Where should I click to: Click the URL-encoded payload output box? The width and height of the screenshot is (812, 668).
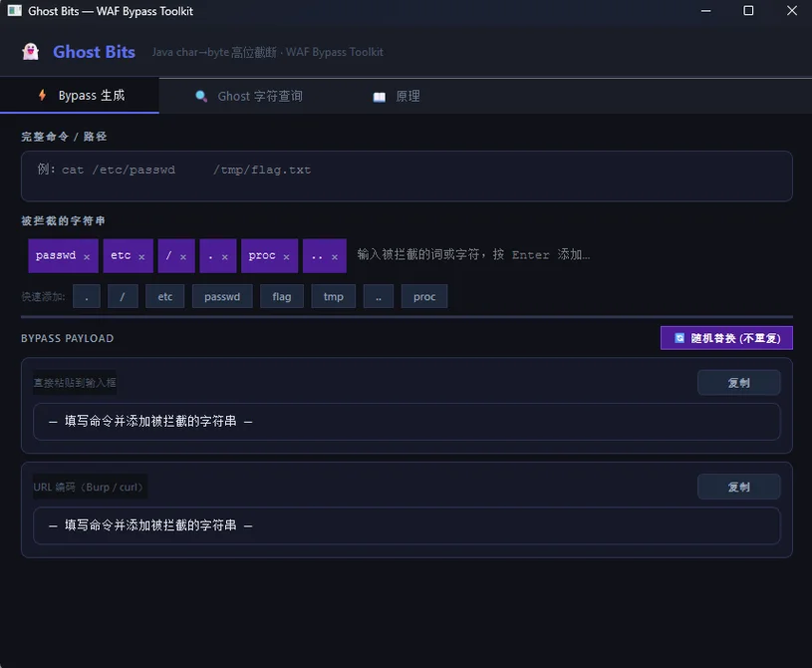point(406,525)
